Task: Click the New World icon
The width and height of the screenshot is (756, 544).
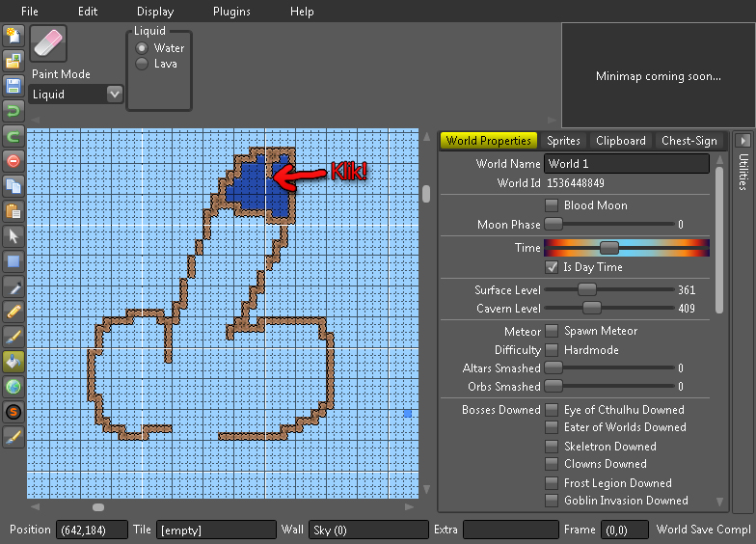Action: [13, 37]
